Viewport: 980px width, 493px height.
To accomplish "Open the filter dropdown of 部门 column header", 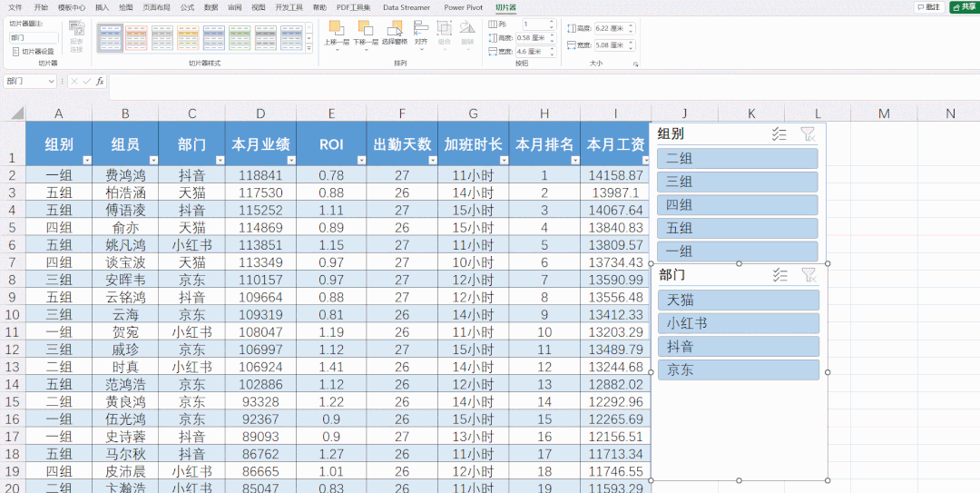I will click(x=220, y=161).
